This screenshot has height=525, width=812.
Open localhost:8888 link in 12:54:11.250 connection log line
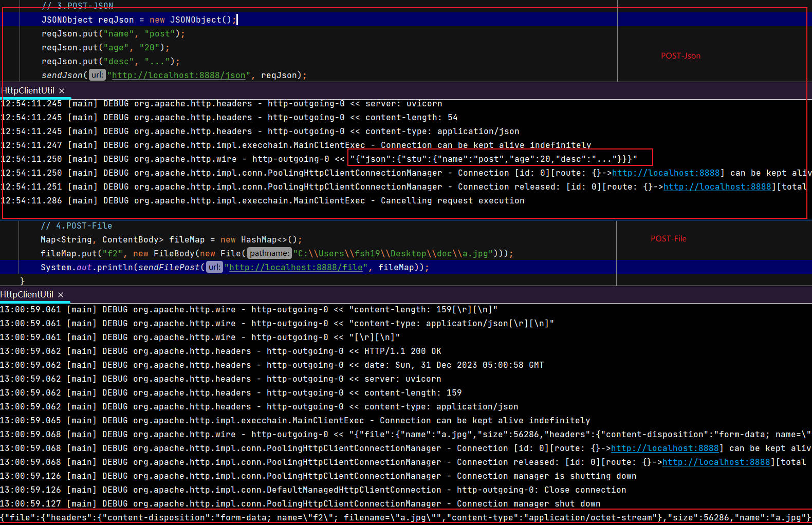666,173
